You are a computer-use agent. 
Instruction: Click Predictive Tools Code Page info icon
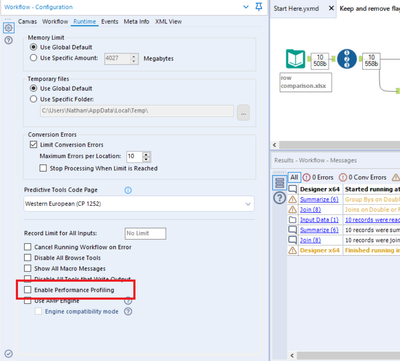coord(128,190)
